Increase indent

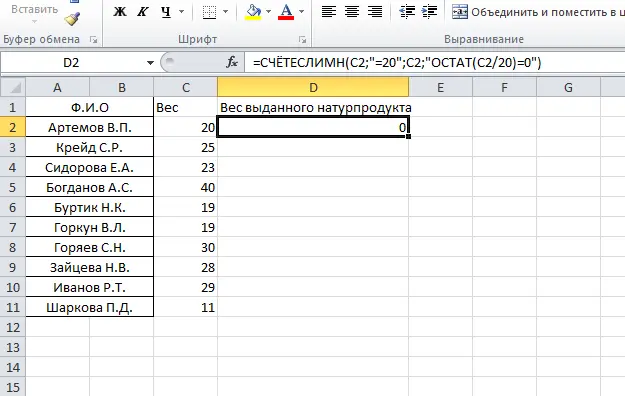pos(429,12)
